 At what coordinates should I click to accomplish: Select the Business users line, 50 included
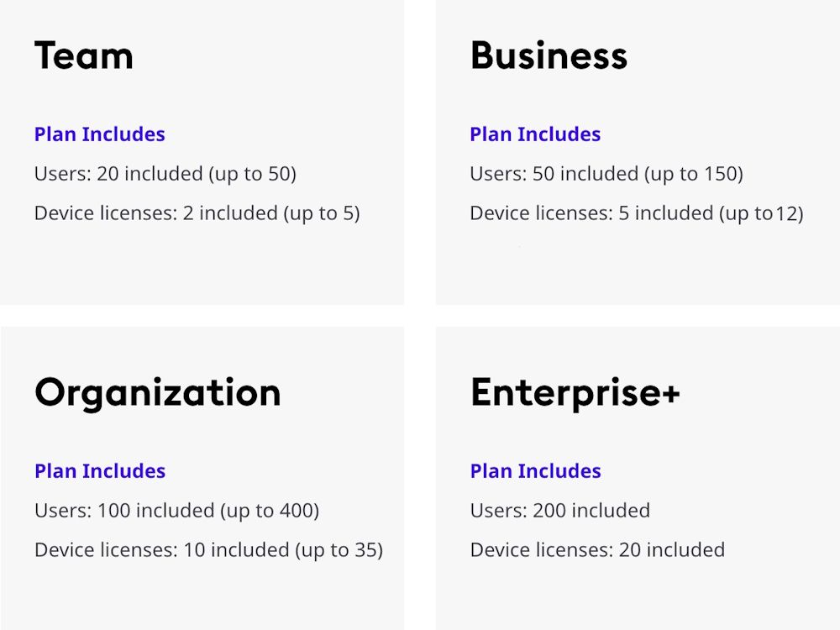606,174
